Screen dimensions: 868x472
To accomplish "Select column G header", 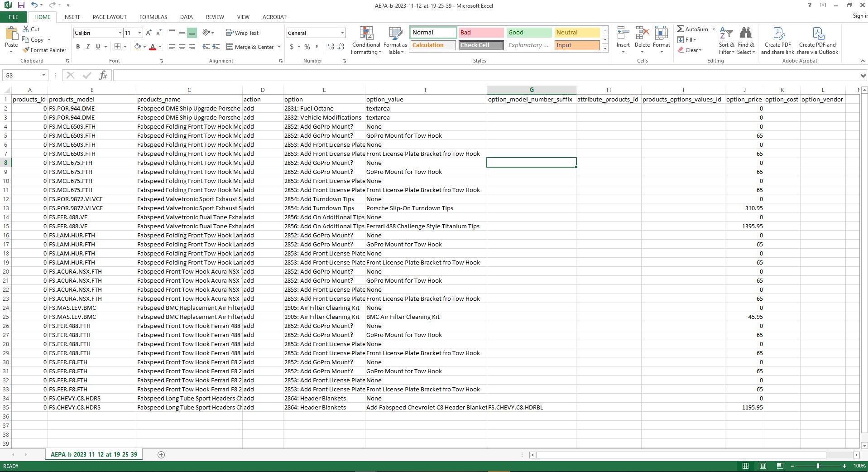I will click(532, 90).
